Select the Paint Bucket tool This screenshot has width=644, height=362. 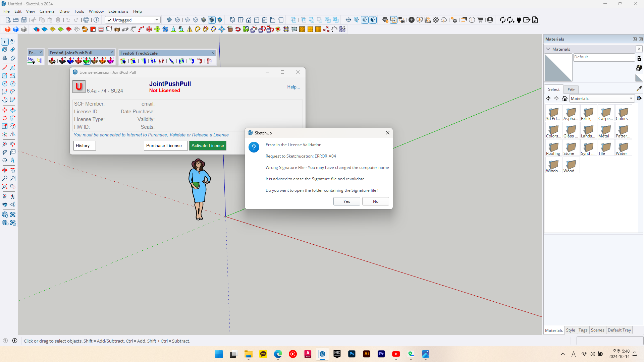point(5,50)
